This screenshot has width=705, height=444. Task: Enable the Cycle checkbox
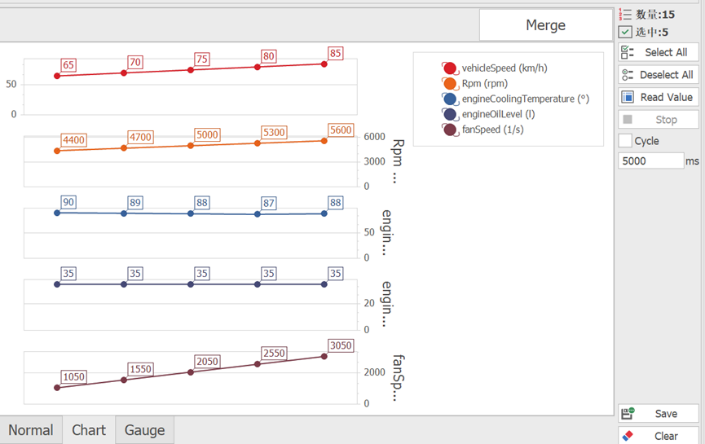[x=625, y=141]
